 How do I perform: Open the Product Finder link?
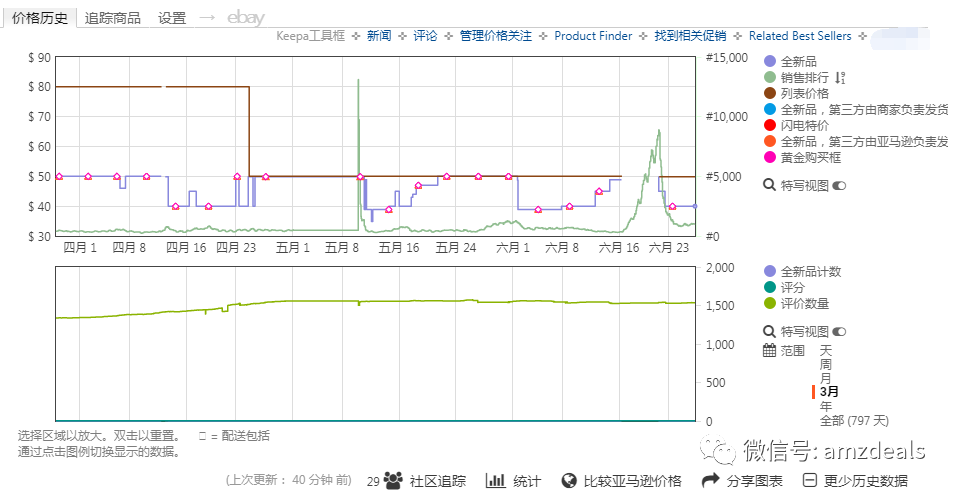[x=593, y=36]
